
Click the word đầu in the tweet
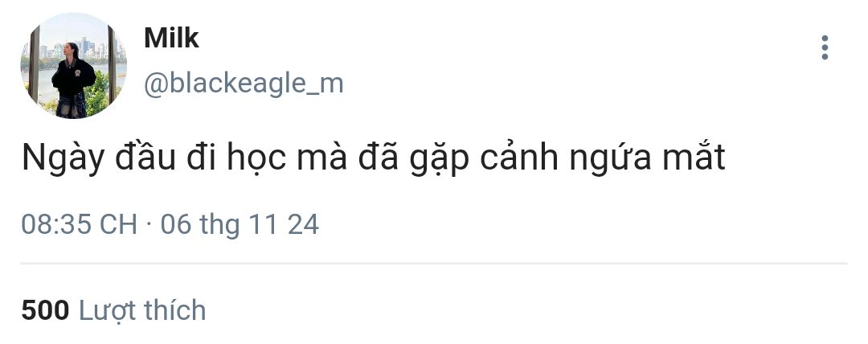(145, 158)
